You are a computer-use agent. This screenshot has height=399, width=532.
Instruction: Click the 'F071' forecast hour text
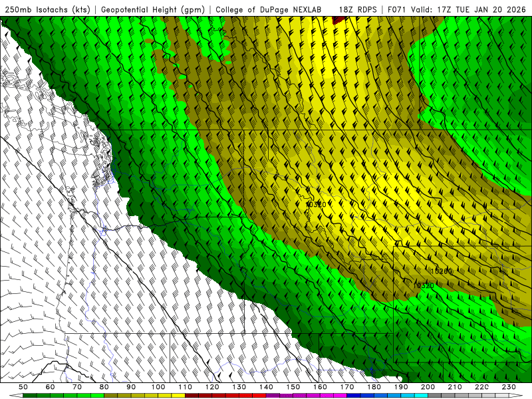click(397, 9)
